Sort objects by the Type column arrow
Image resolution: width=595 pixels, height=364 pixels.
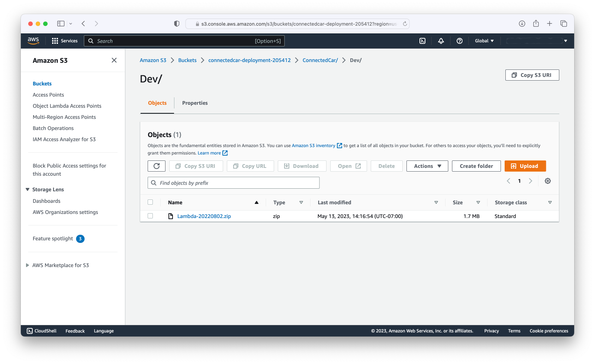[x=301, y=202]
